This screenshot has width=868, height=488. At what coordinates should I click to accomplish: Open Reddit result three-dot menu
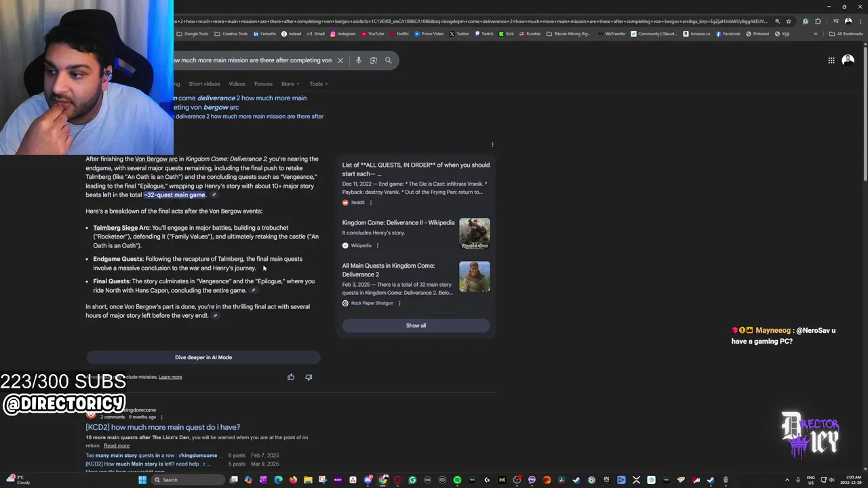tap(370, 203)
